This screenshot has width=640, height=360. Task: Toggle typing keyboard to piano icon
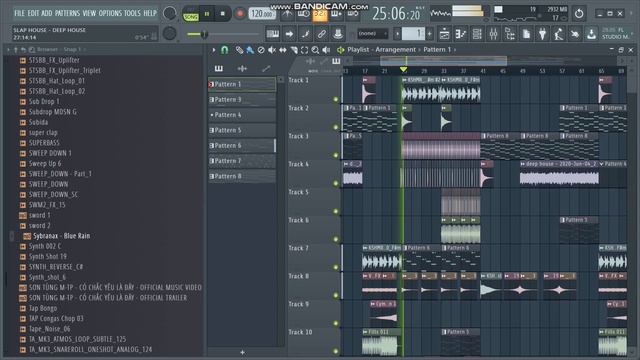point(273,34)
